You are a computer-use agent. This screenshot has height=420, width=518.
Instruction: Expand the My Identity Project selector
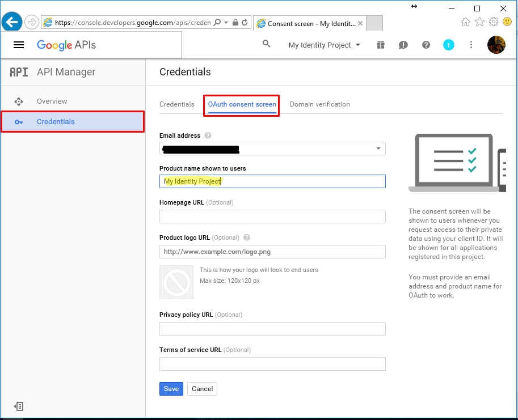tap(324, 45)
